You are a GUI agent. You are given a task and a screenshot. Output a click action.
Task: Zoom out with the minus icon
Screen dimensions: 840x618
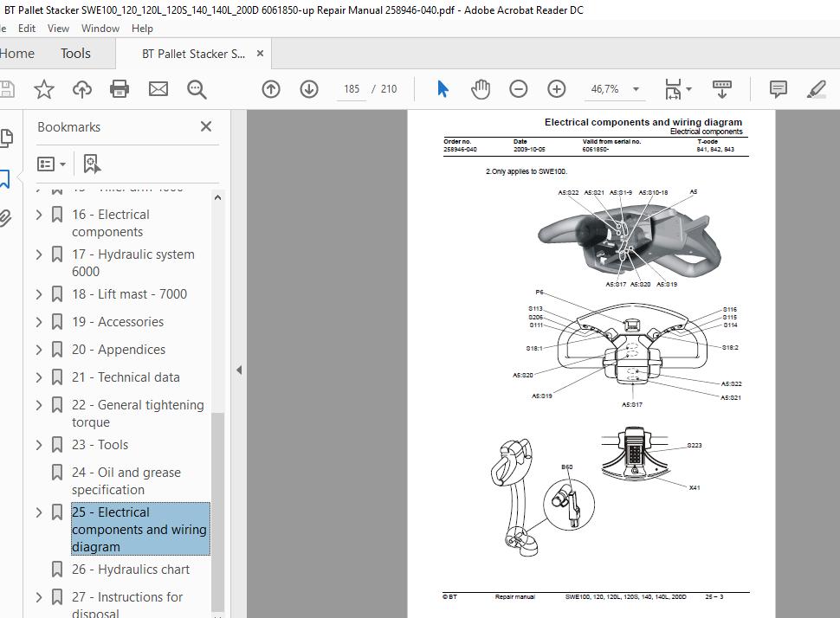point(519,89)
